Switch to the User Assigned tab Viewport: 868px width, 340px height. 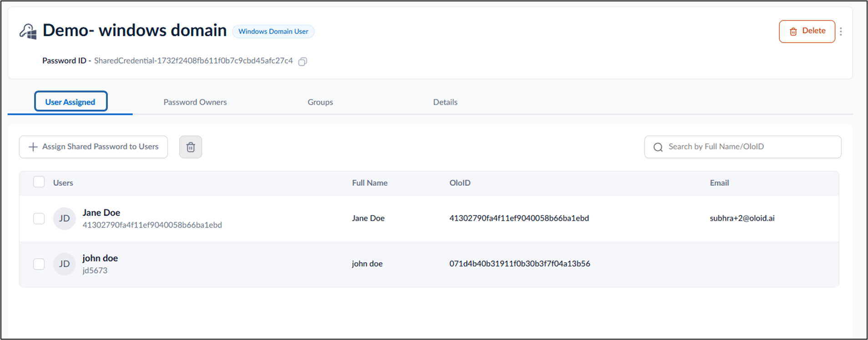click(71, 101)
